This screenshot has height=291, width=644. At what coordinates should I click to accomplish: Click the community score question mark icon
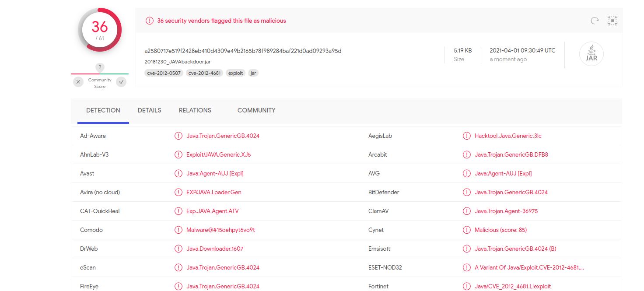coord(100,67)
